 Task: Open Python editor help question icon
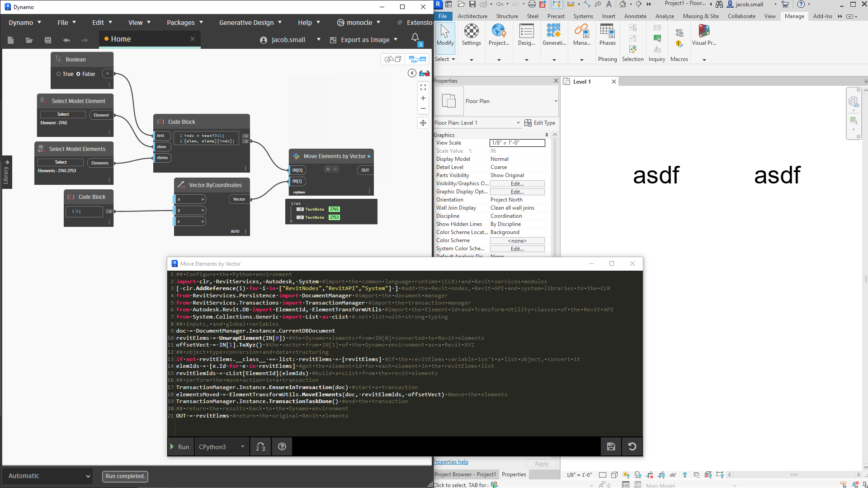click(282, 446)
